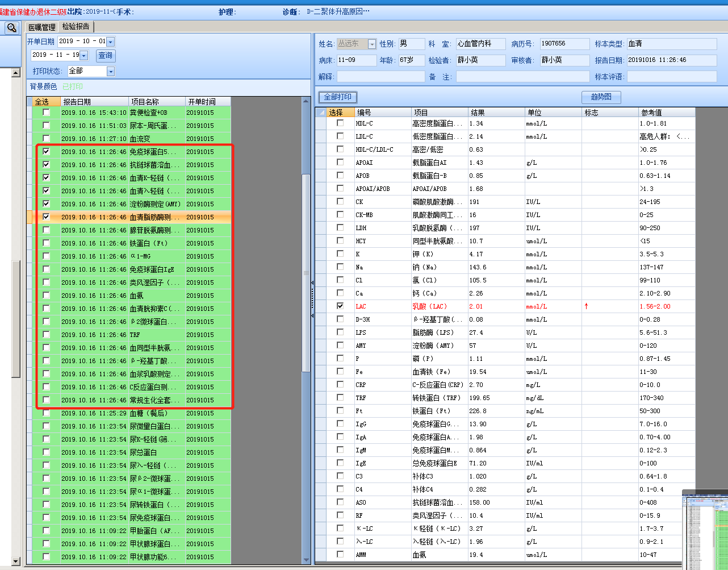This screenshot has width=728, height=570.
Task: Click the 查询 button
Action: (106, 55)
